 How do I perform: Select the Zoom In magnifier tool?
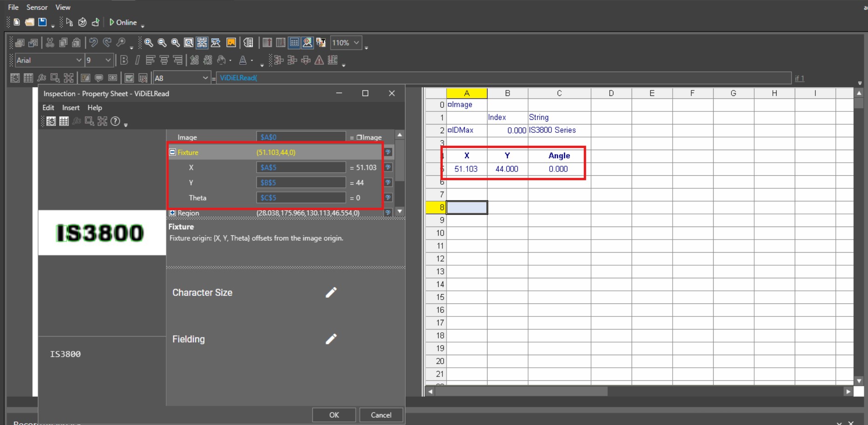tap(149, 43)
